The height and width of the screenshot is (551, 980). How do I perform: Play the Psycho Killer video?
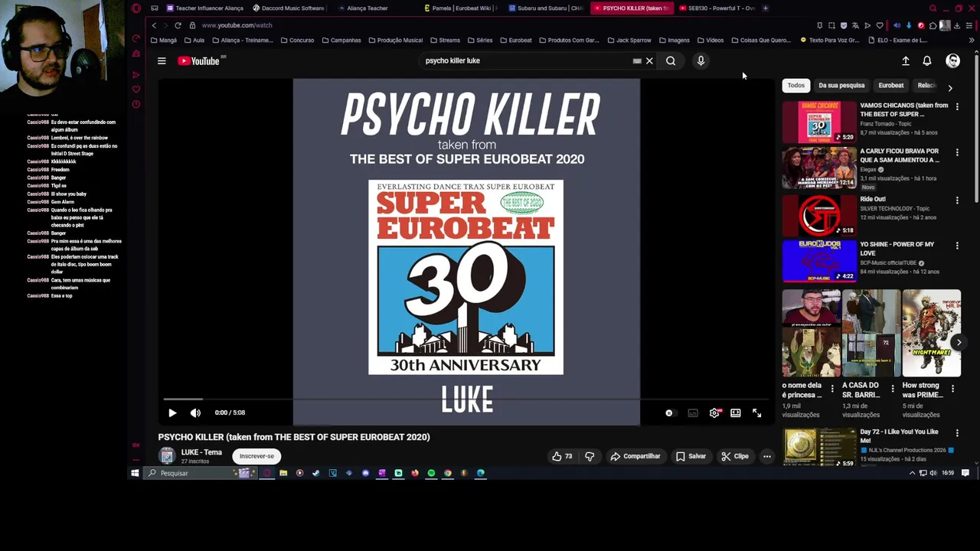point(172,412)
